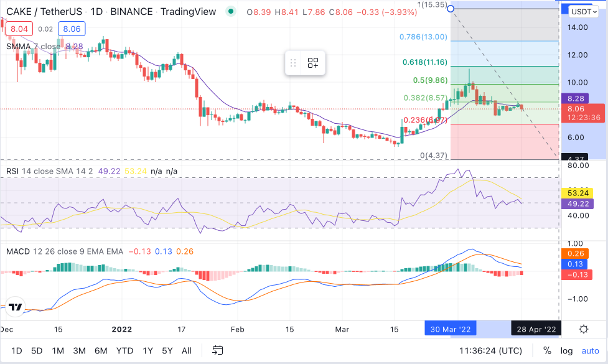
Task: Click the 0.02 spread value
Action: (x=45, y=29)
